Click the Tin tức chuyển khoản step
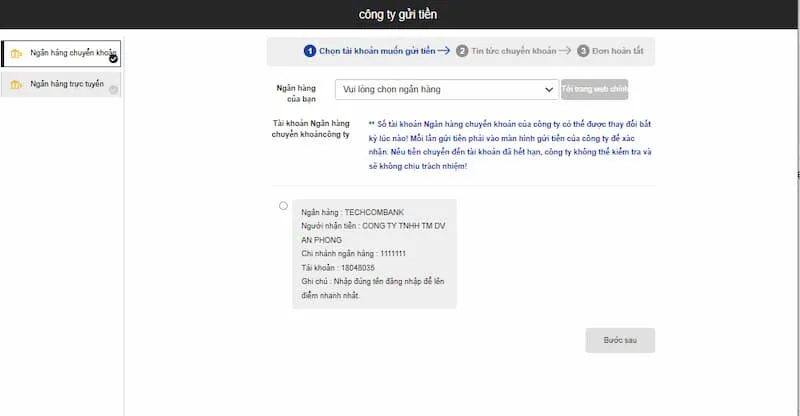Screen dimensions: 800x416 pos(514,51)
